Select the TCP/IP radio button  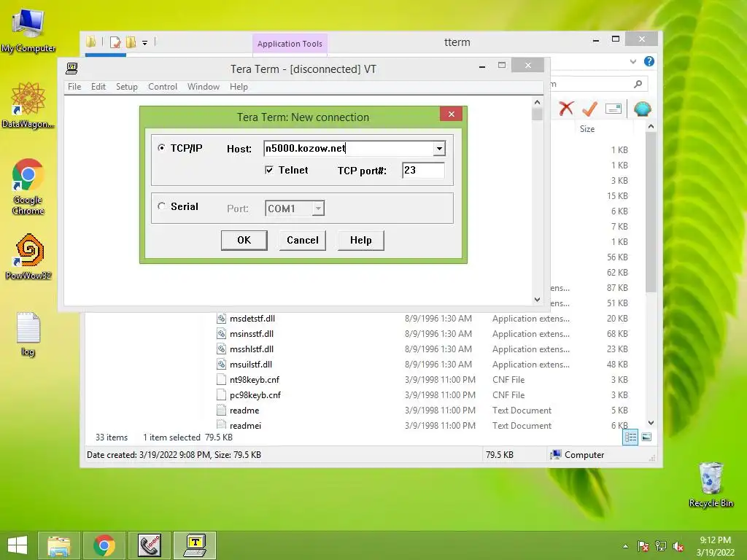pos(161,148)
